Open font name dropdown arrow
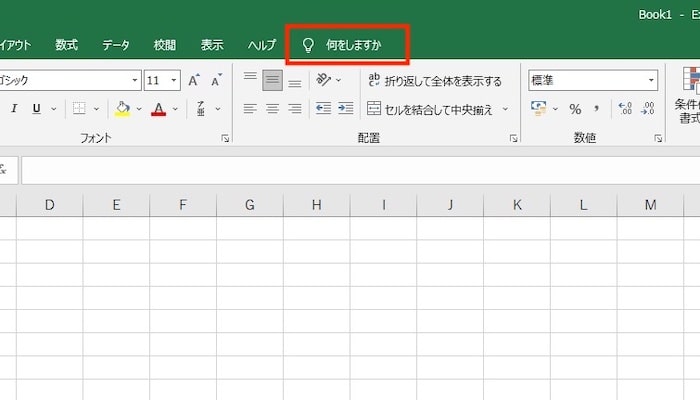This screenshot has width=700, height=400. pyautogui.click(x=135, y=80)
